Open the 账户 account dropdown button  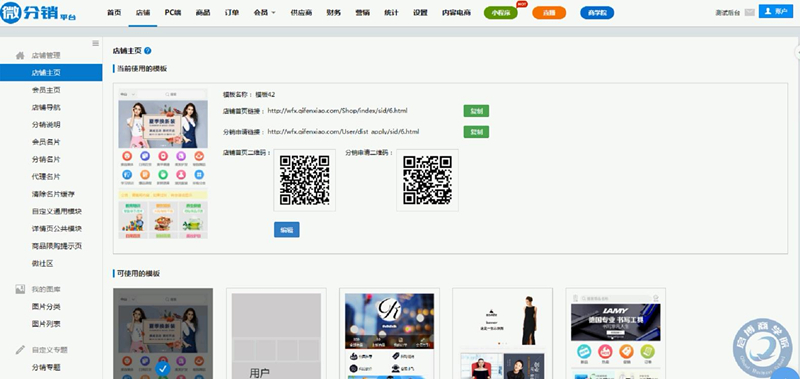[x=776, y=11]
